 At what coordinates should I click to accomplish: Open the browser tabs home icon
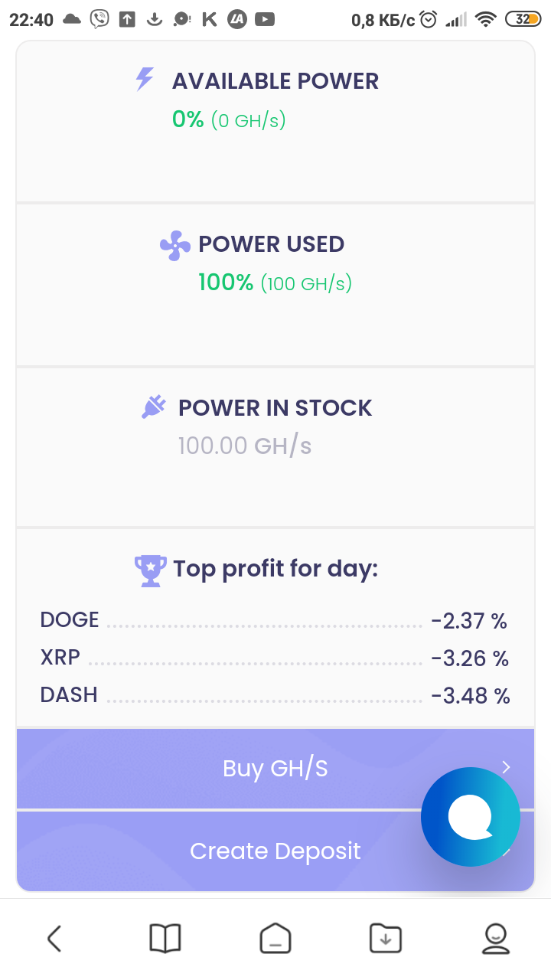tap(275, 938)
